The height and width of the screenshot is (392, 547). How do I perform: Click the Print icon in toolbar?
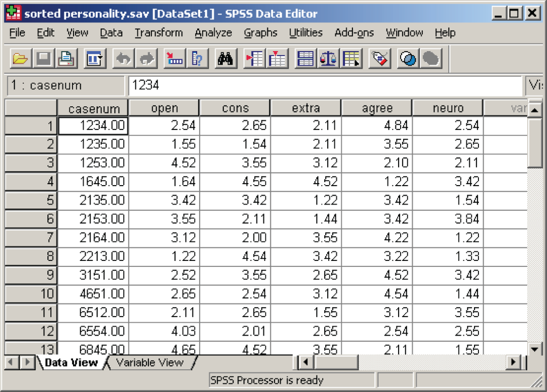pyautogui.click(x=66, y=59)
